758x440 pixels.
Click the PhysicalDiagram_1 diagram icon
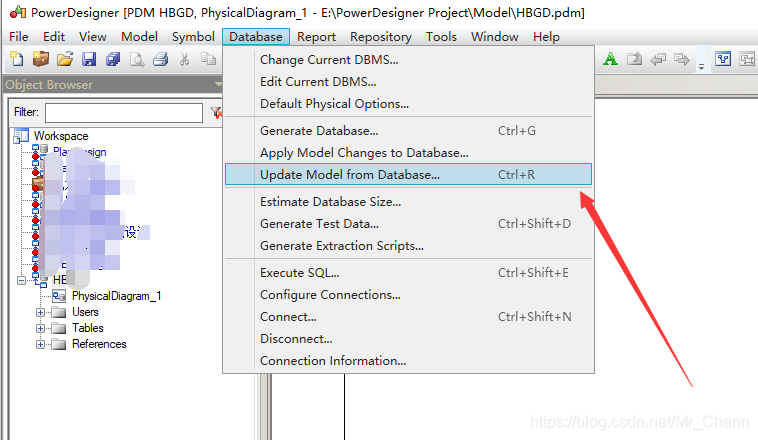tap(59, 296)
